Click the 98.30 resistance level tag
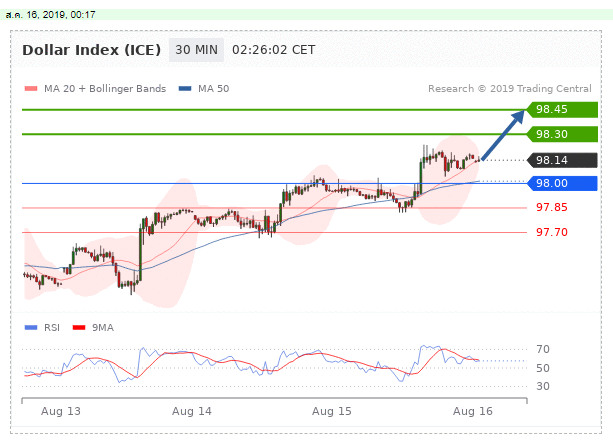 [x=562, y=134]
